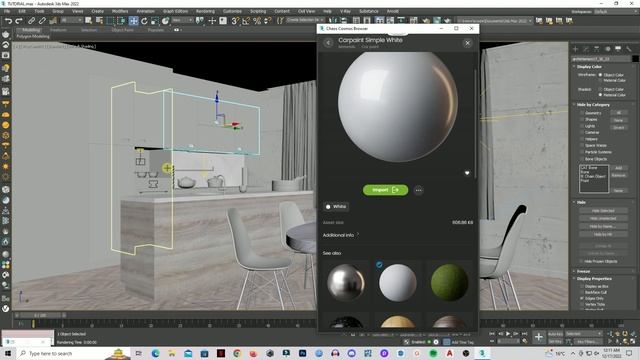Collapse the Display Properties rollout
640x360 pixels.
[x=593, y=279]
